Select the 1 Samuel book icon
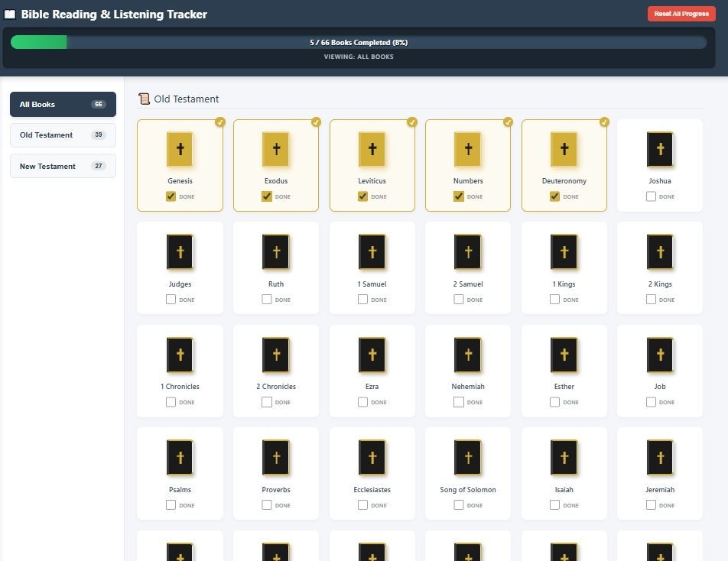 click(x=372, y=252)
